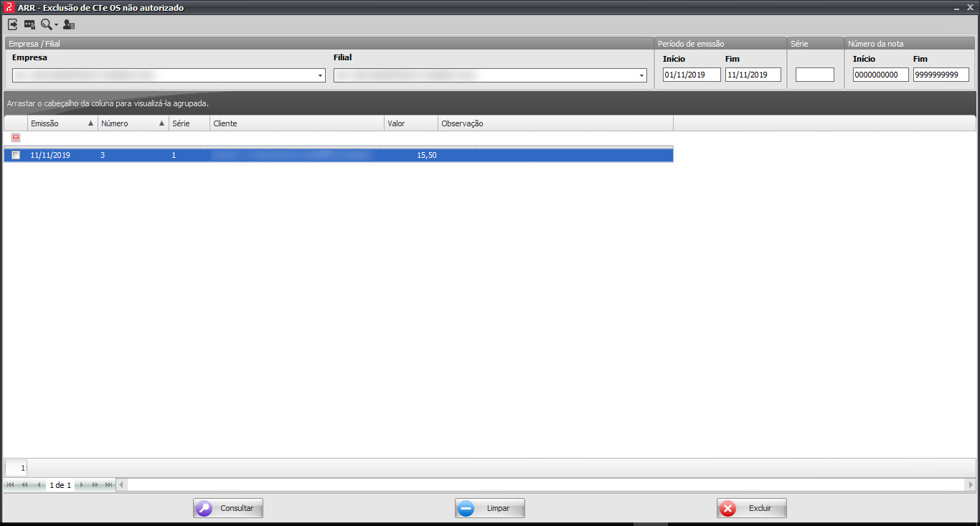
Task: Sort by the Emissão column header
Action: (62, 123)
